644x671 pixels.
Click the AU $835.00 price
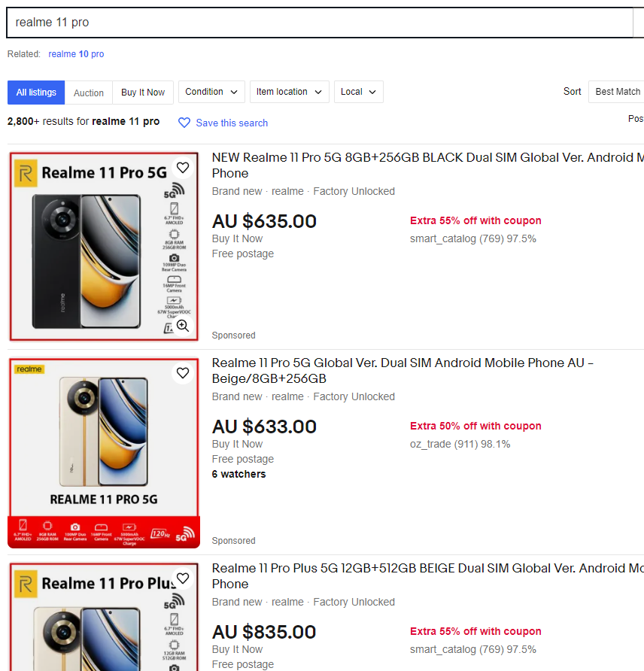click(x=264, y=632)
